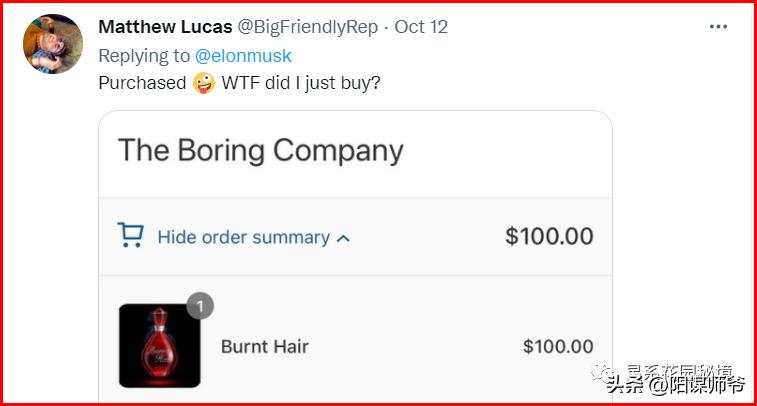The image size is (757, 406).
Task: Open the @elonmusk profile link
Action: (x=243, y=55)
